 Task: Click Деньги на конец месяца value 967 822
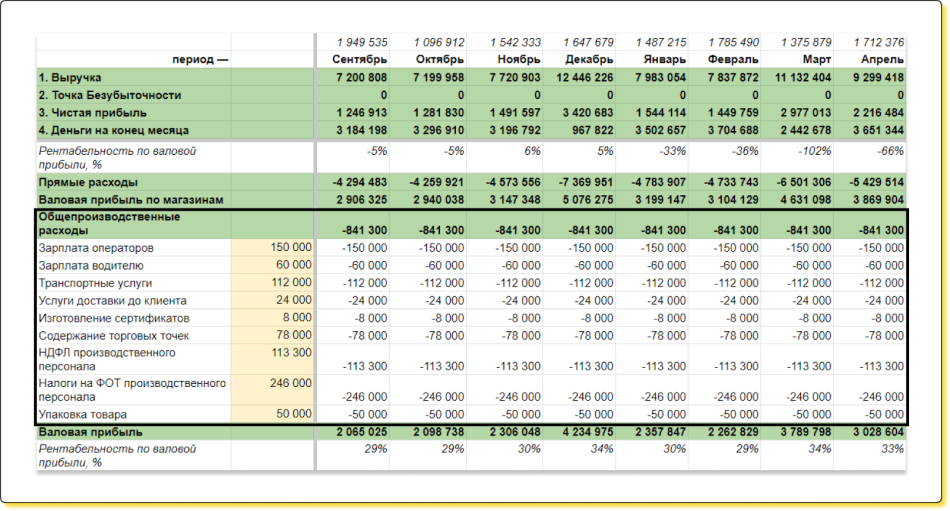592,130
